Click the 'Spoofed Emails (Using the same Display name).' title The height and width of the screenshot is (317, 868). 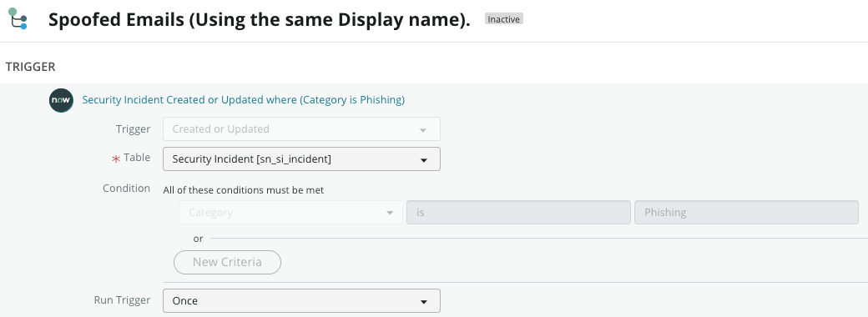[x=259, y=20]
